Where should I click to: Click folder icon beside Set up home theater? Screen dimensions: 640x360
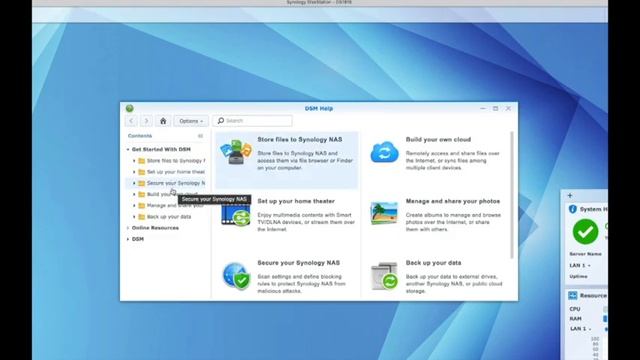click(142, 172)
